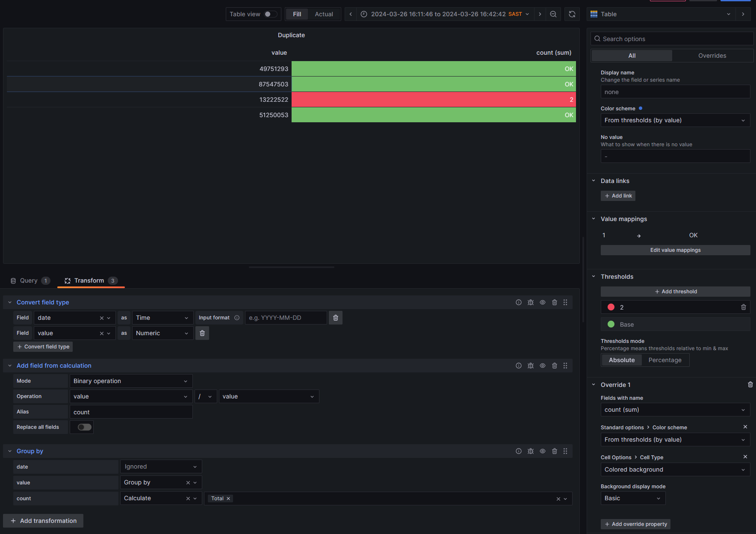Click the red threshold color swatch
756x534 pixels.
point(611,307)
